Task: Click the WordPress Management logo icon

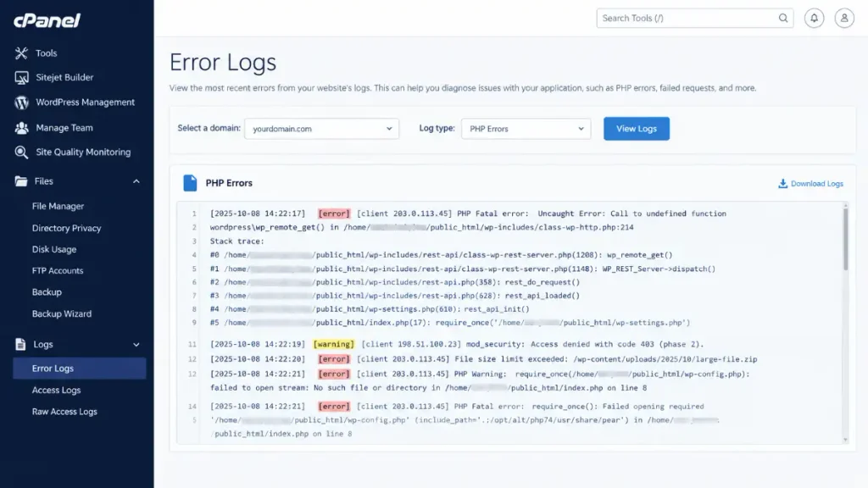Action: point(21,103)
